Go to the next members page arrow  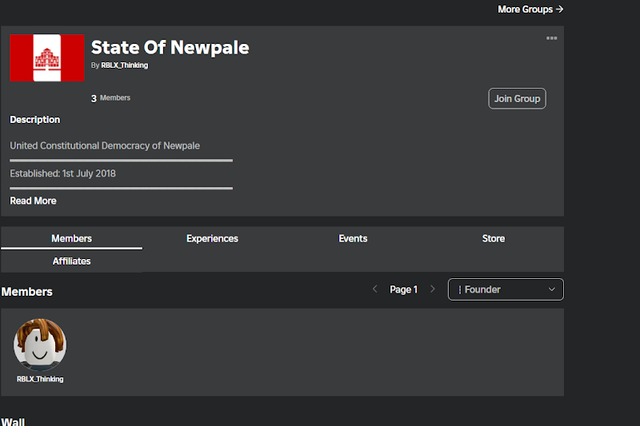point(433,289)
